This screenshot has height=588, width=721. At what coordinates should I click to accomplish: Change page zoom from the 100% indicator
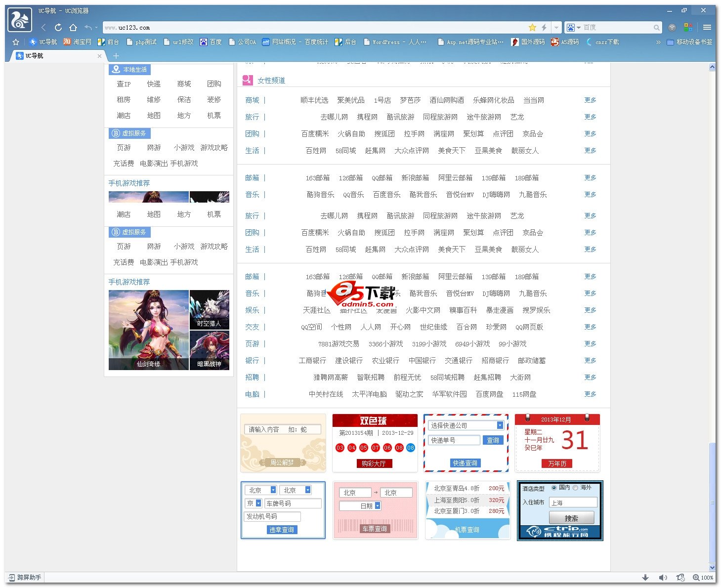[703, 577]
